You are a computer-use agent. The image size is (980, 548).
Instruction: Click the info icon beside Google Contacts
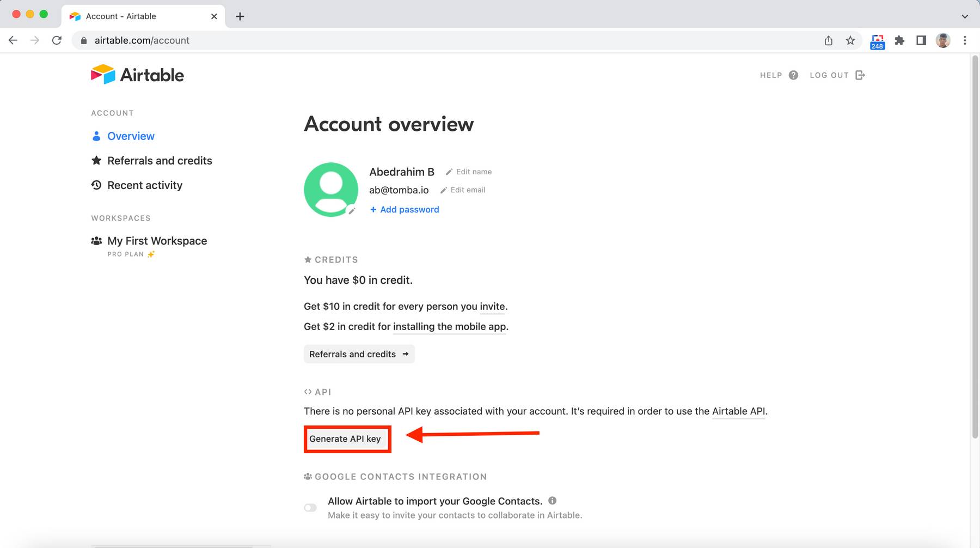click(x=552, y=501)
